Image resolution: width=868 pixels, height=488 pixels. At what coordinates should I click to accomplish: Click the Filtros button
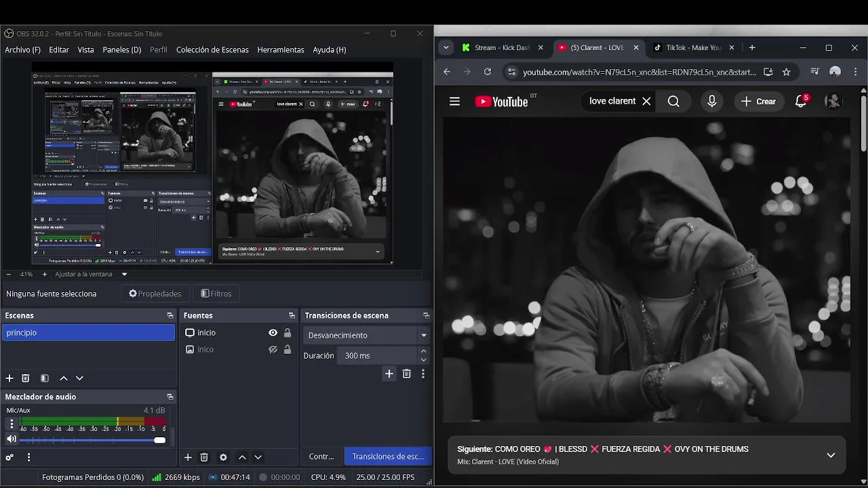coord(216,293)
